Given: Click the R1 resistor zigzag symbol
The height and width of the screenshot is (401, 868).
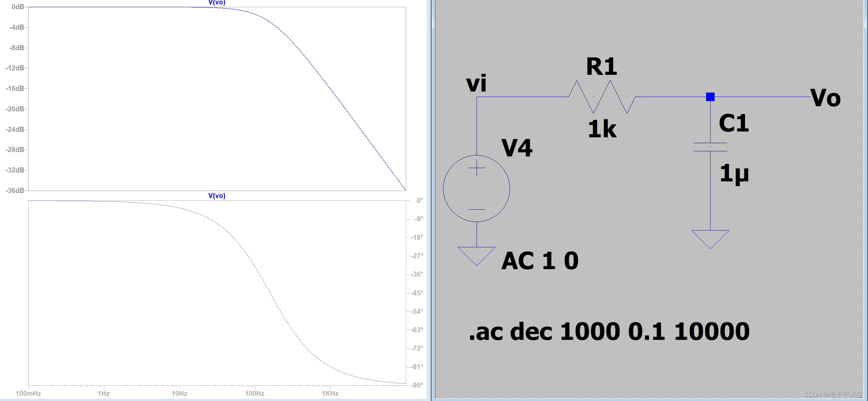Looking at the screenshot, I should pos(602,97).
